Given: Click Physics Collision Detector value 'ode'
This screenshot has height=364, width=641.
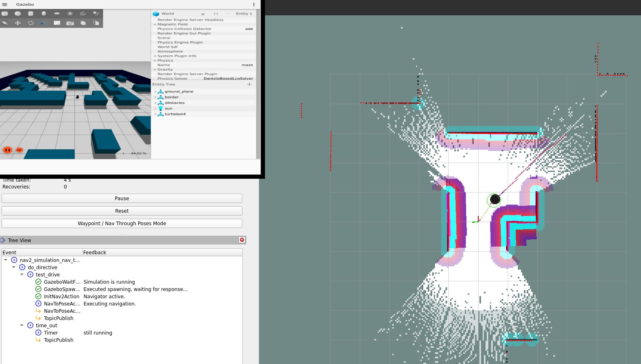Looking at the screenshot, I should [249, 29].
